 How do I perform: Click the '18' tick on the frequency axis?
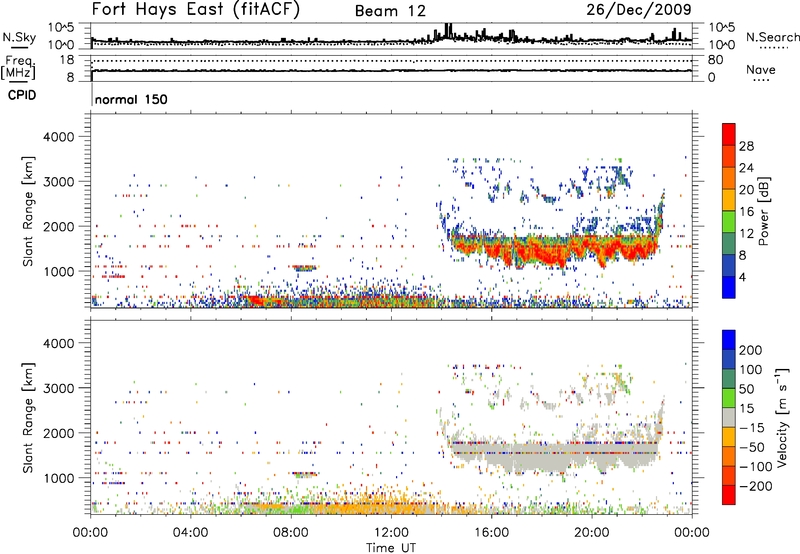pos(67,60)
